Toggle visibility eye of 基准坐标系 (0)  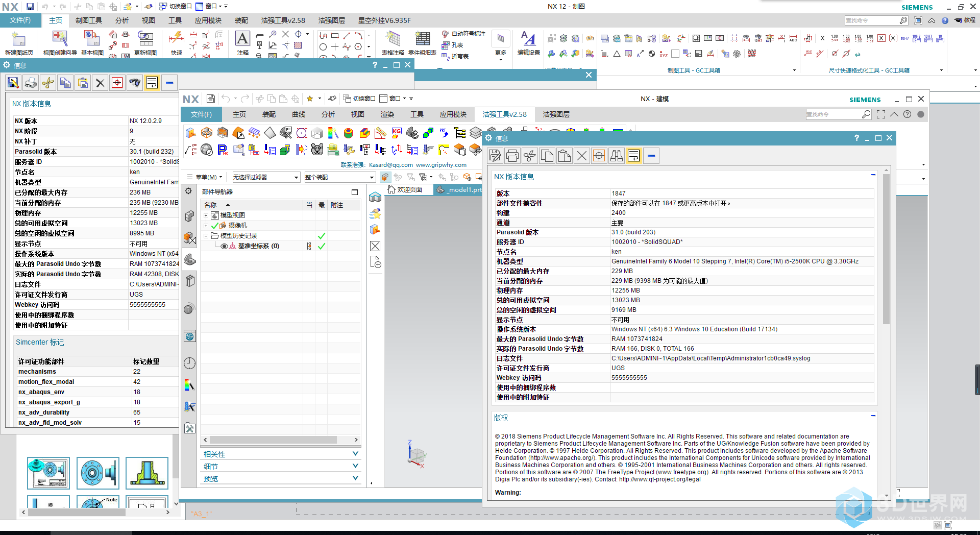(224, 246)
